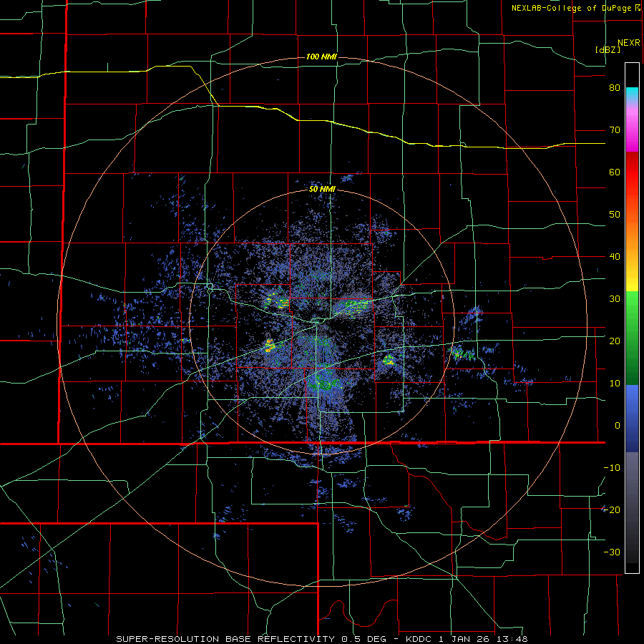The width and height of the screenshot is (644, 644).
Task: Click the 50 NMI range ring label
Action: coord(322,190)
